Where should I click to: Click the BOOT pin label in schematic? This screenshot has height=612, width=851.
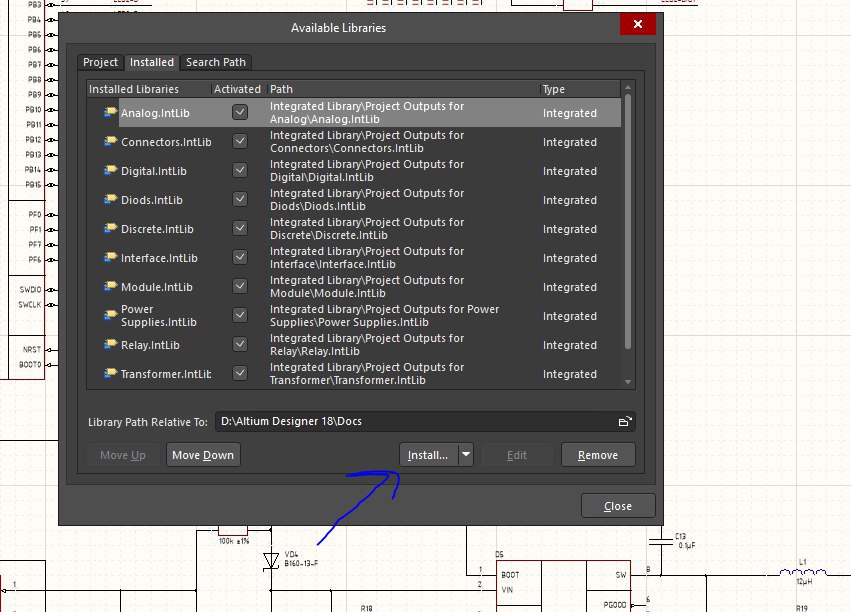[510, 575]
